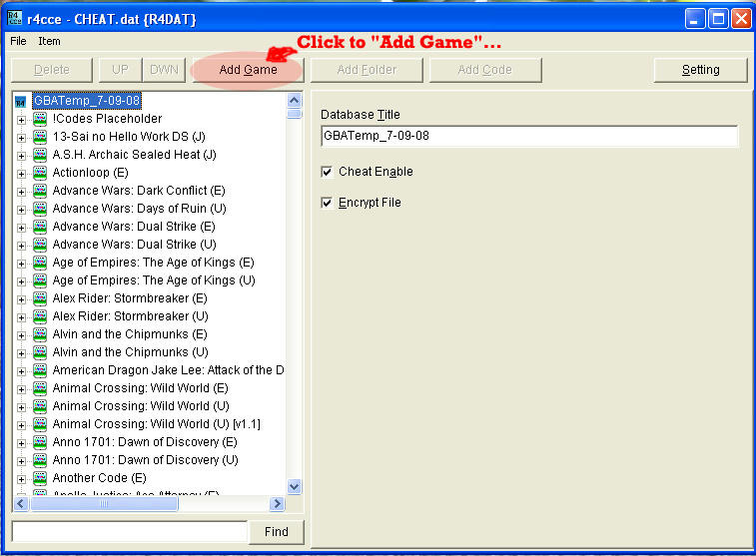This screenshot has height=556, width=756.
Task: Expand Animal Crossing: Wild World (U) node
Action: pos(21,407)
